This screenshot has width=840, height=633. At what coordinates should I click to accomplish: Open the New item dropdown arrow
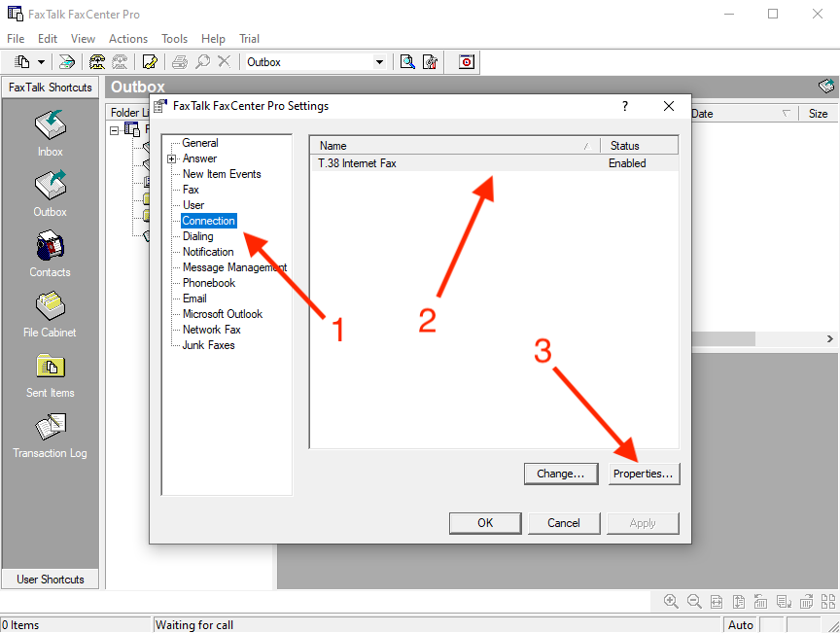[41, 62]
